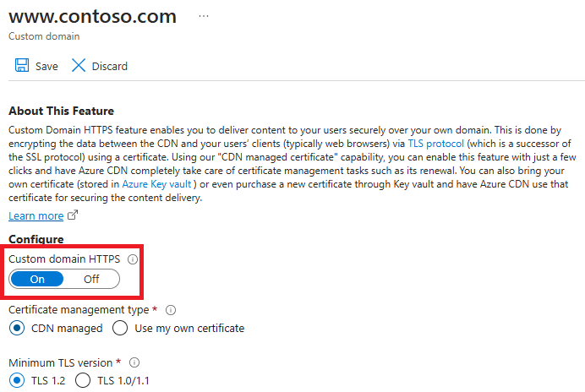585x392 pixels.
Task: Click the Discard X icon
Action: [79, 65]
